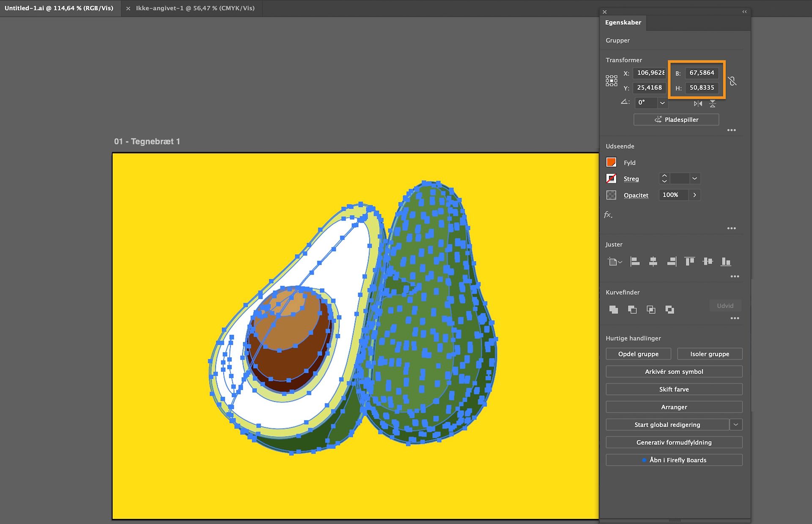Image resolution: width=812 pixels, height=524 pixels.
Task: Open more Transformer options ellipsis
Action: (x=732, y=130)
